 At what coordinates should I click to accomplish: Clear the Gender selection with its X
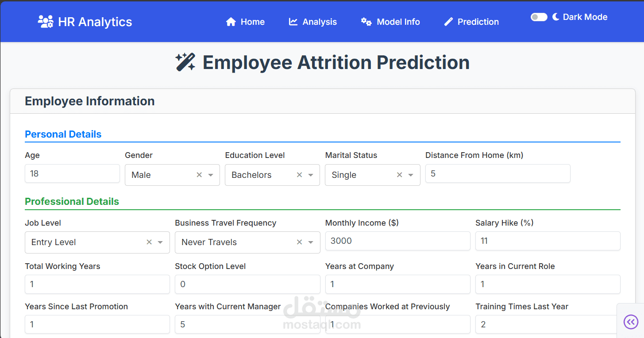tap(199, 175)
